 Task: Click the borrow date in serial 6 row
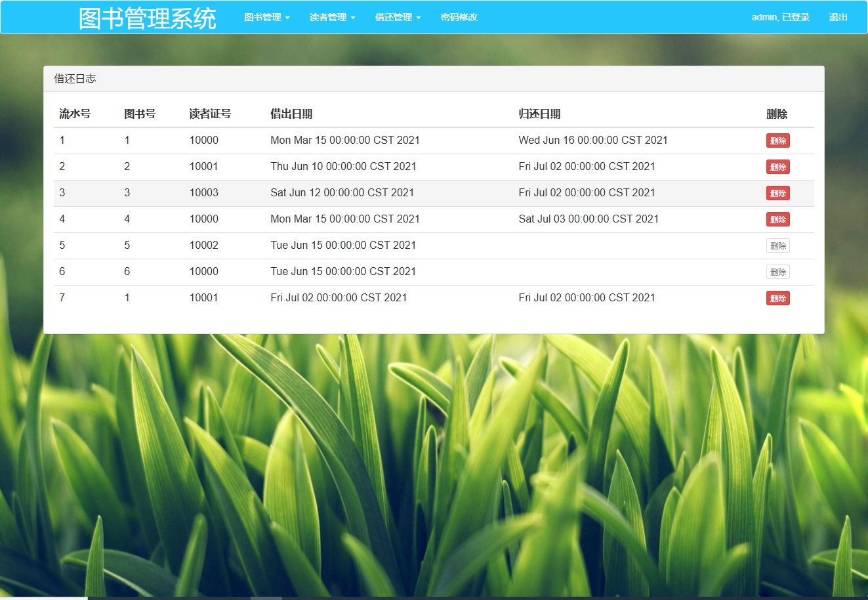pos(343,271)
